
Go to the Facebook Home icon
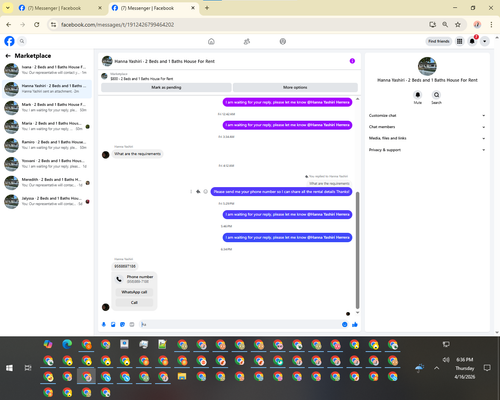pos(211,41)
